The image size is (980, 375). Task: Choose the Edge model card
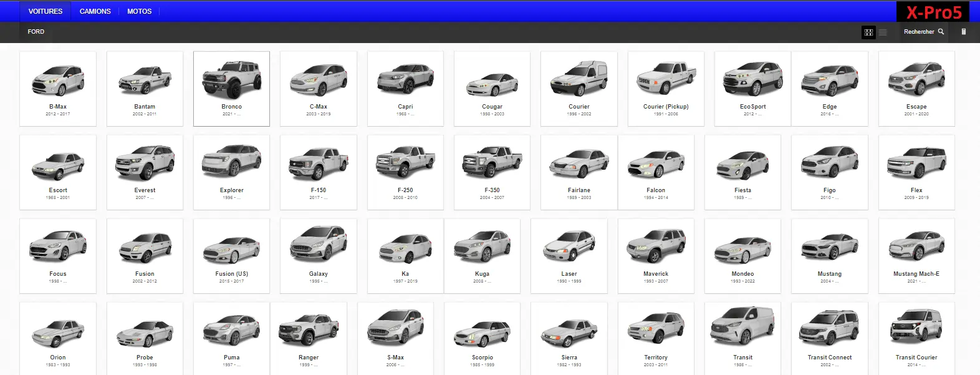830,89
